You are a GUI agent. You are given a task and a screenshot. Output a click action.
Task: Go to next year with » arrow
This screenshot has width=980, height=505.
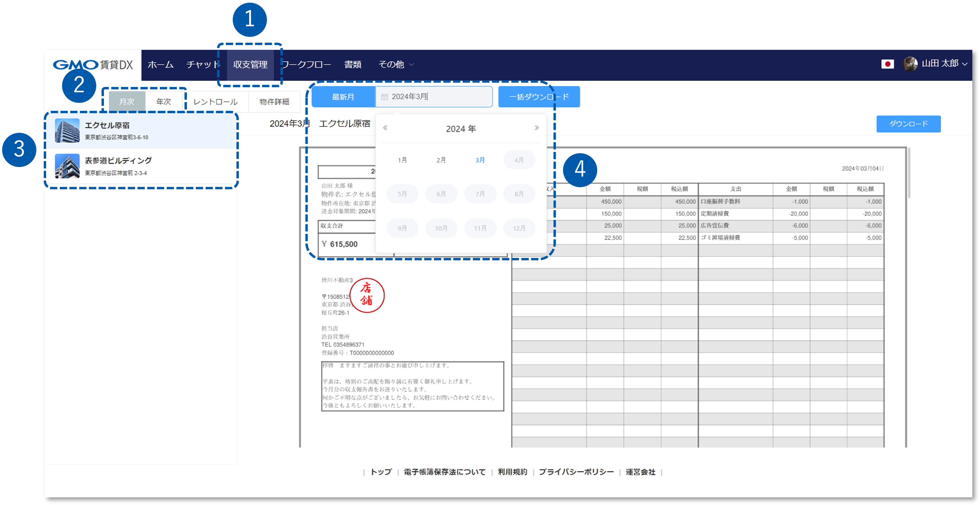coord(537,128)
